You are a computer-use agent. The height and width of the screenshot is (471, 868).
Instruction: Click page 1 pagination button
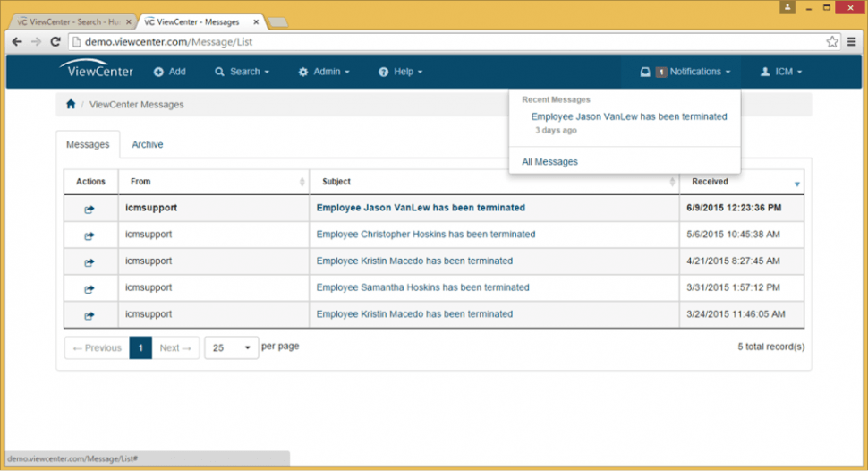pyautogui.click(x=140, y=347)
